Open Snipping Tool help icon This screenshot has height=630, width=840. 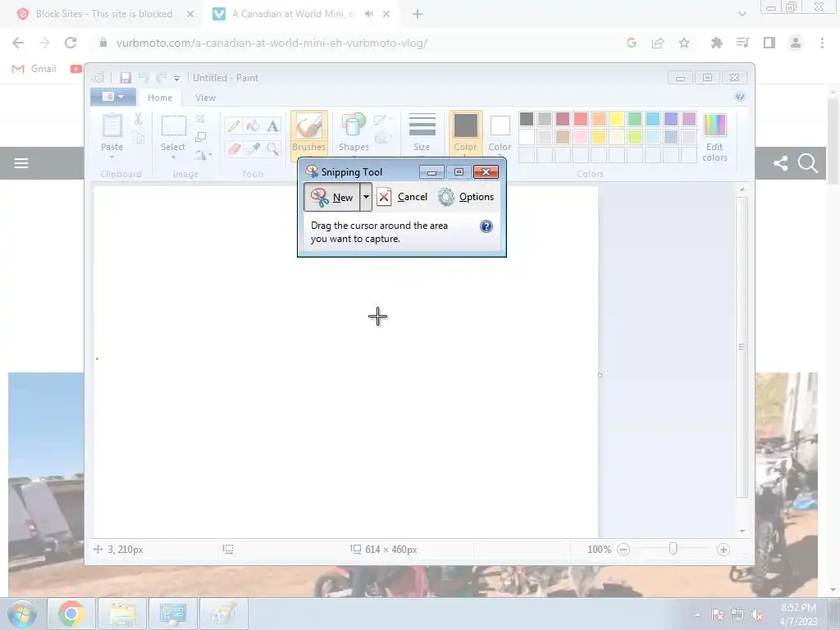486,226
